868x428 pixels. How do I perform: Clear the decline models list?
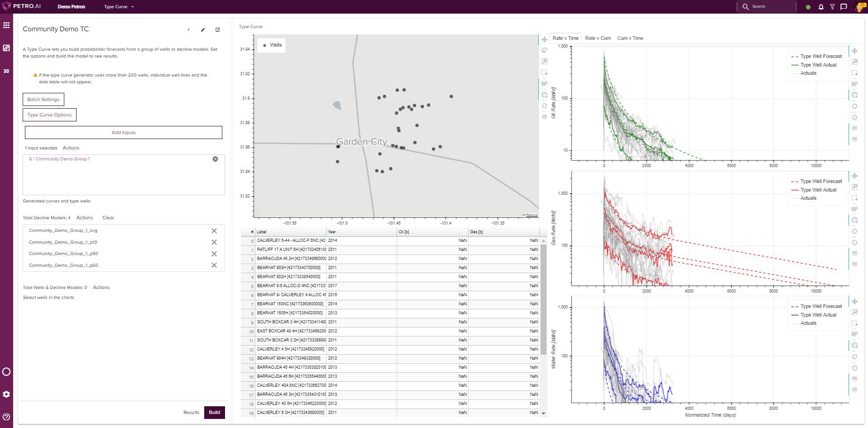click(108, 218)
